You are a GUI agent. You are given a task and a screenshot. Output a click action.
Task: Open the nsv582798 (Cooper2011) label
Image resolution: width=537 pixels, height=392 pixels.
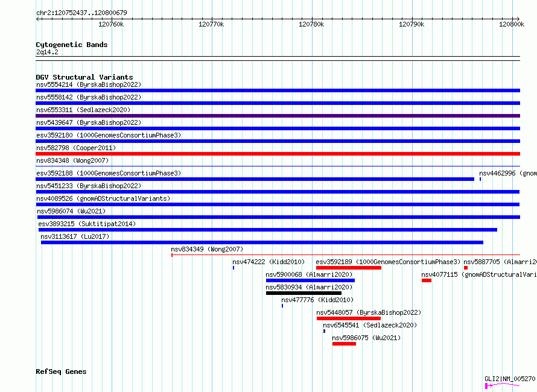(76, 148)
